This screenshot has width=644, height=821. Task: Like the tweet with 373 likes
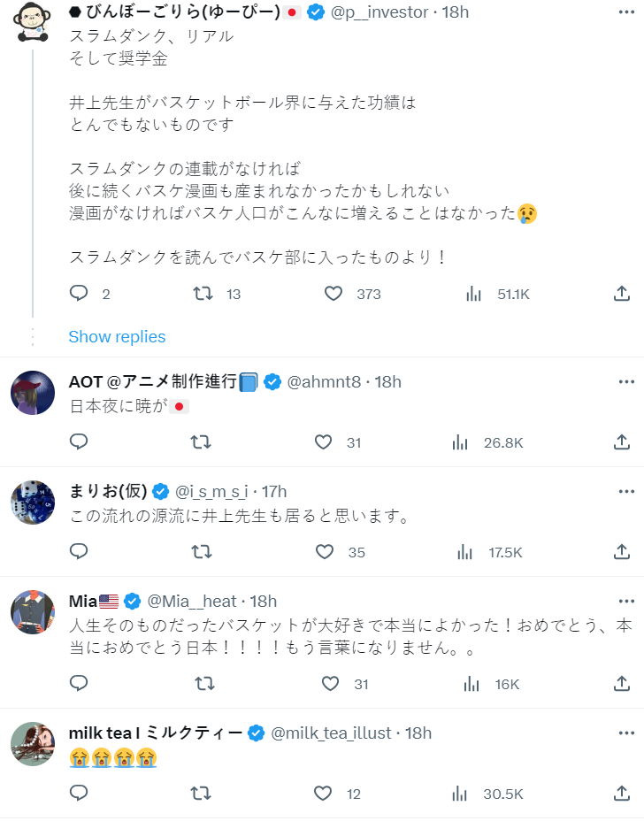coord(333,294)
